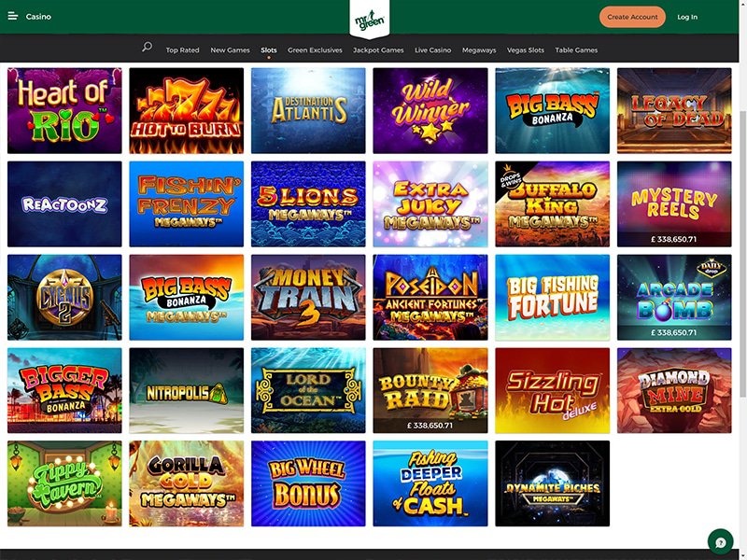
Task: Click the Log In link
Action: click(687, 17)
